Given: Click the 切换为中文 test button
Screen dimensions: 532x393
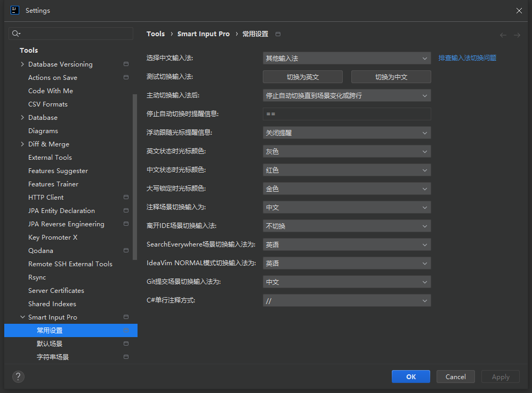Looking at the screenshot, I should pos(391,77).
